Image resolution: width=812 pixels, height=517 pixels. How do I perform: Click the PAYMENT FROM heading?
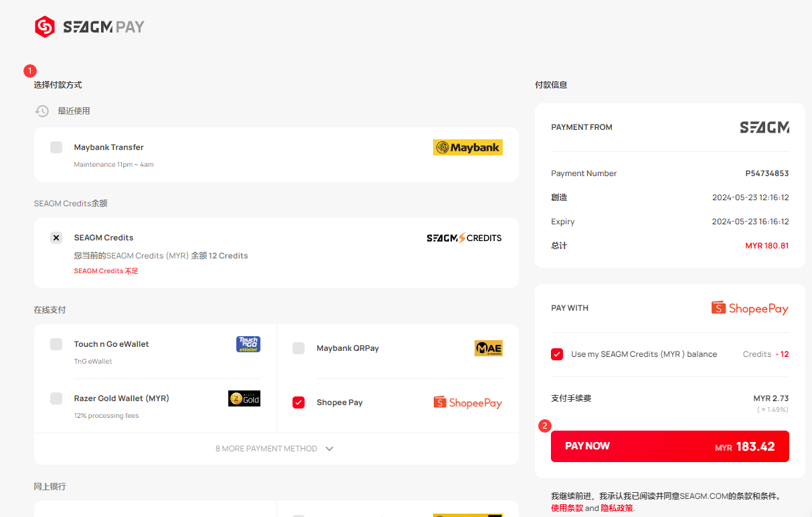pos(582,127)
